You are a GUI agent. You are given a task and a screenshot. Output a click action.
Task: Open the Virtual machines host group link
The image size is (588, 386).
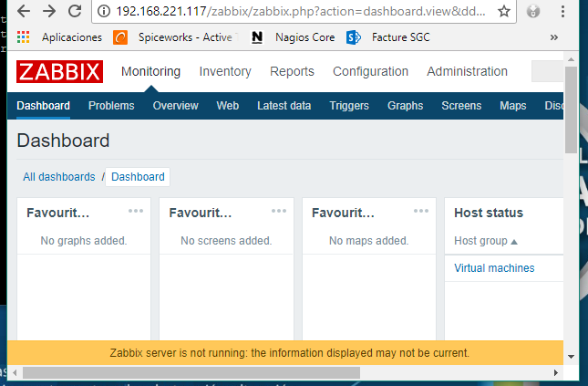pyautogui.click(x=494, y=267)
